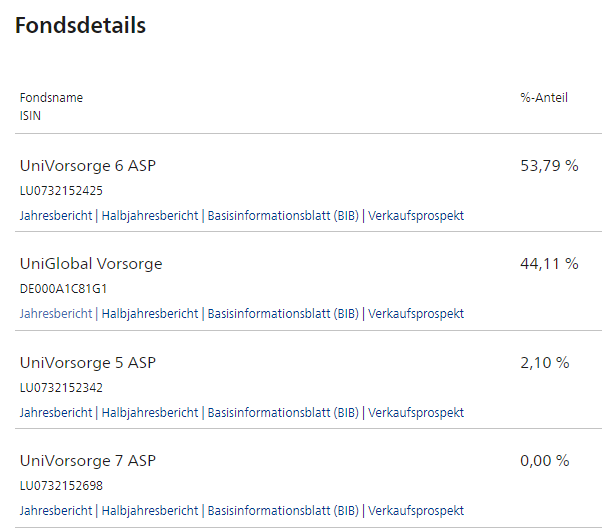
Task: Open Verkaufsprospekt for UniVorsorge 6 ASP
Action: pos(416,216)
